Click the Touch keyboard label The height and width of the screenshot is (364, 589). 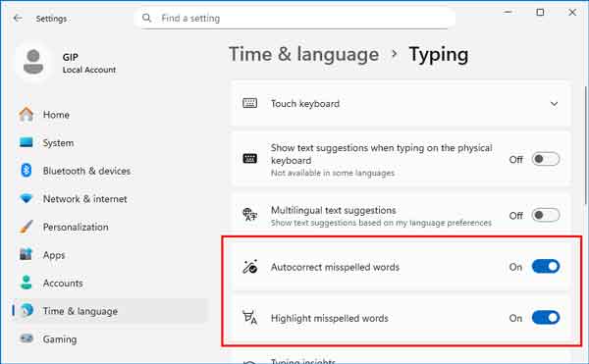tap(305, 104)
